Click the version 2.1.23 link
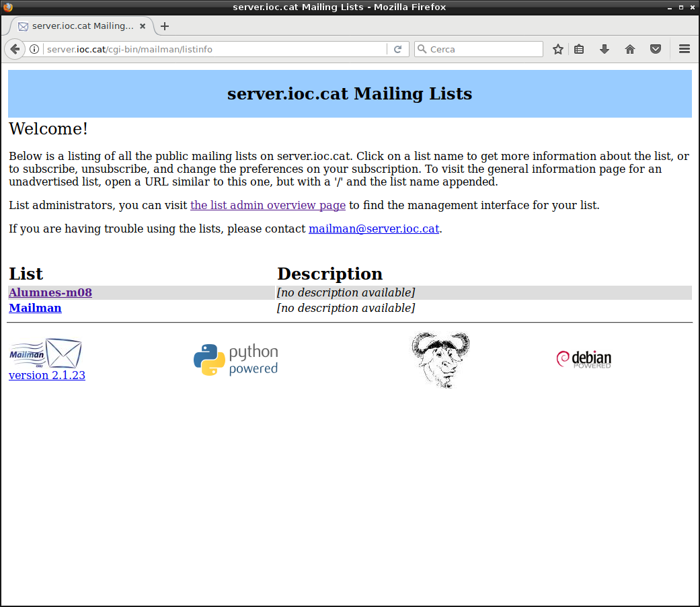Image resolution: width=700 pixels, height=607 pixels. click(46, 375)
